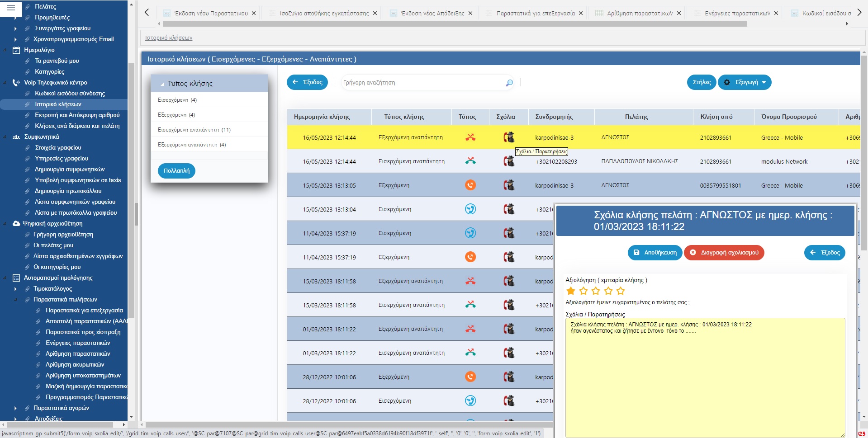Open comments icon for 11/04/2023 Εισερχόμενη row
868x438 pixels.
tap(509, 233)
